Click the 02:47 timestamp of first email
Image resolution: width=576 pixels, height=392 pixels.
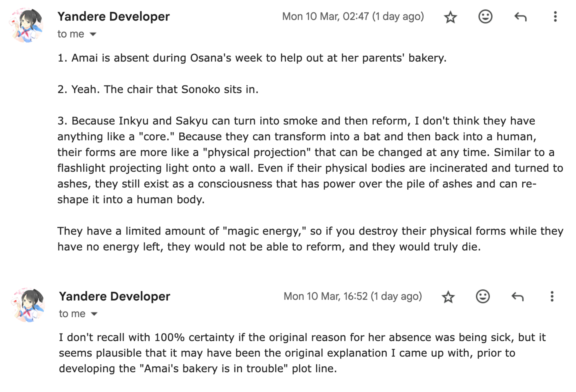click(353, 17)
